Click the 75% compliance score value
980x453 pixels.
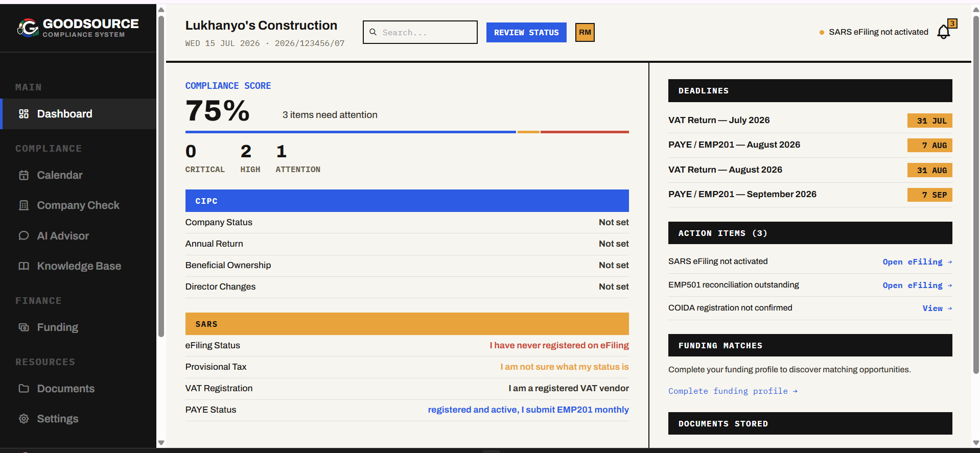(x=218, y=111)
